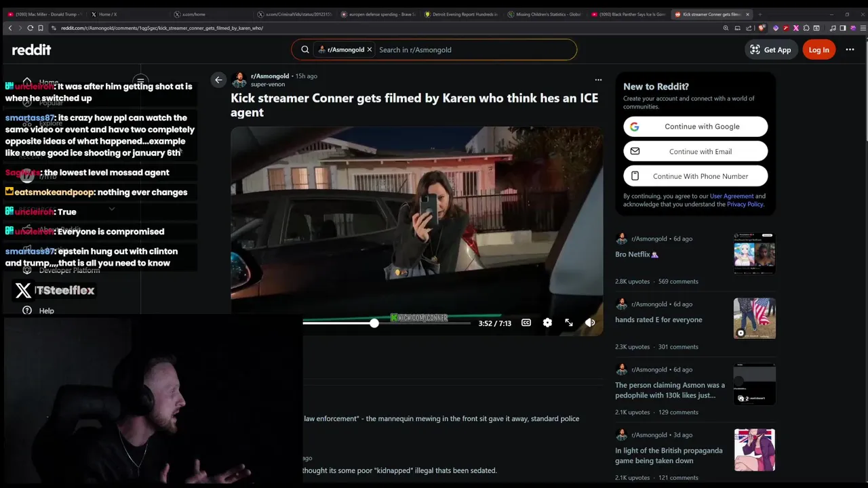Viewport: 868px width, 488px height.
Task: Remove the r/Asmongold search filter
Action: click(x=370, y=49)
